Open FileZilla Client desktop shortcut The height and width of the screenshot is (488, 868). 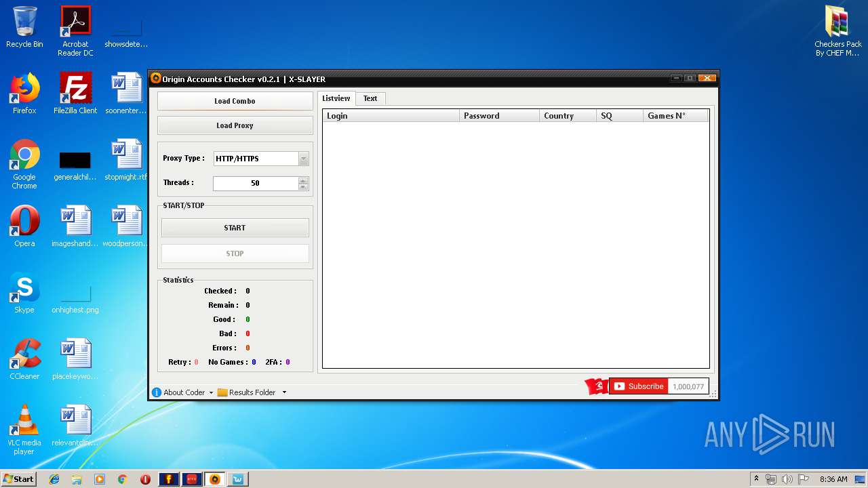click(x=75, y=94)
